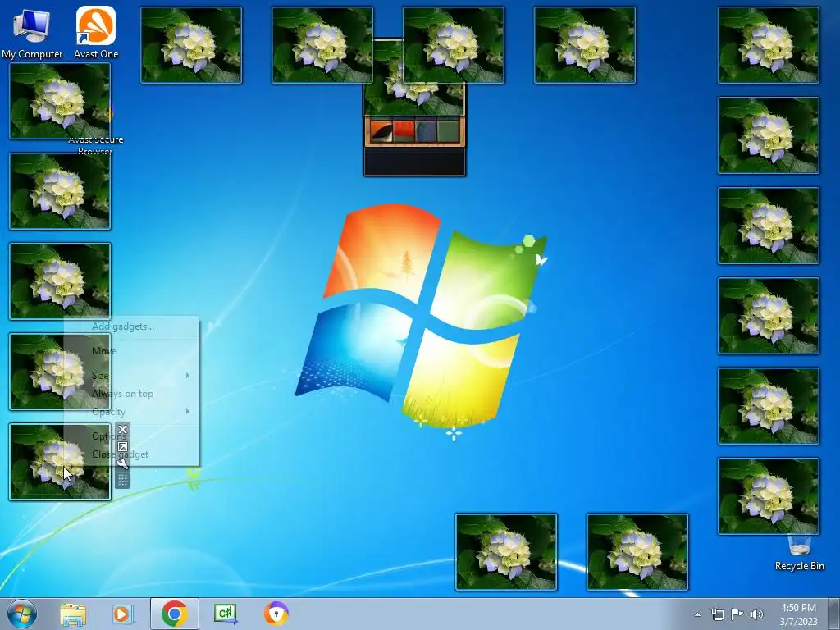
Task: Open gadget options via wrench icon
Action: pos(123,464)
